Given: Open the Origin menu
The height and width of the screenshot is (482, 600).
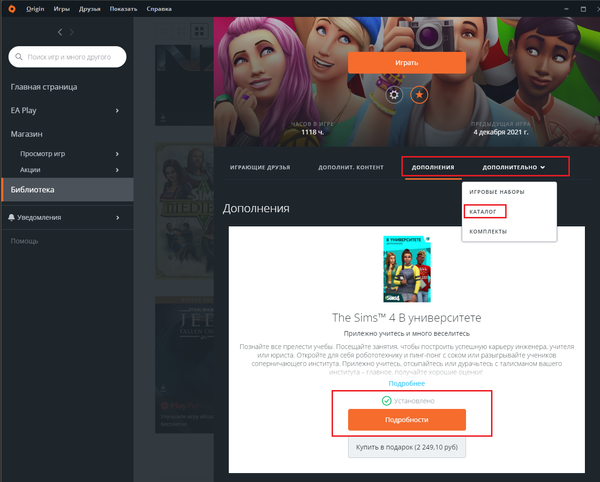Looking at the screenshot, I should click(x=35, y=9).
